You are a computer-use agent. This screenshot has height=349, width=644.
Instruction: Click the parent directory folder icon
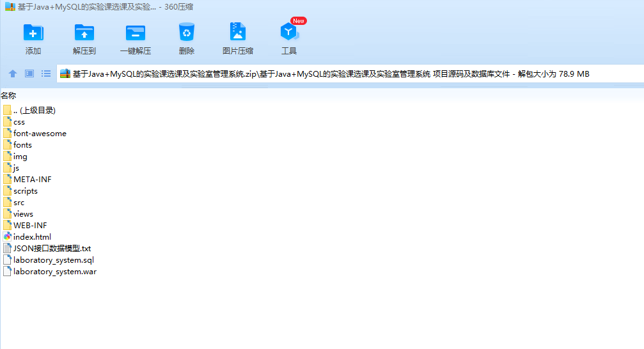tap(7, 110)
